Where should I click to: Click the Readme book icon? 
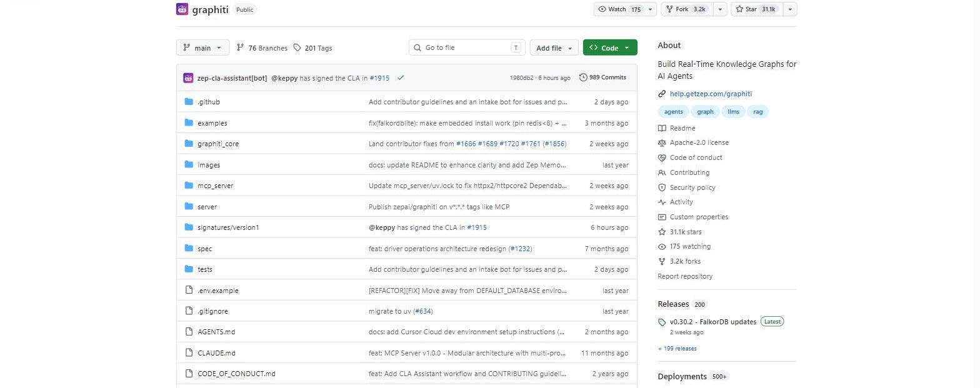coord(662,128)
